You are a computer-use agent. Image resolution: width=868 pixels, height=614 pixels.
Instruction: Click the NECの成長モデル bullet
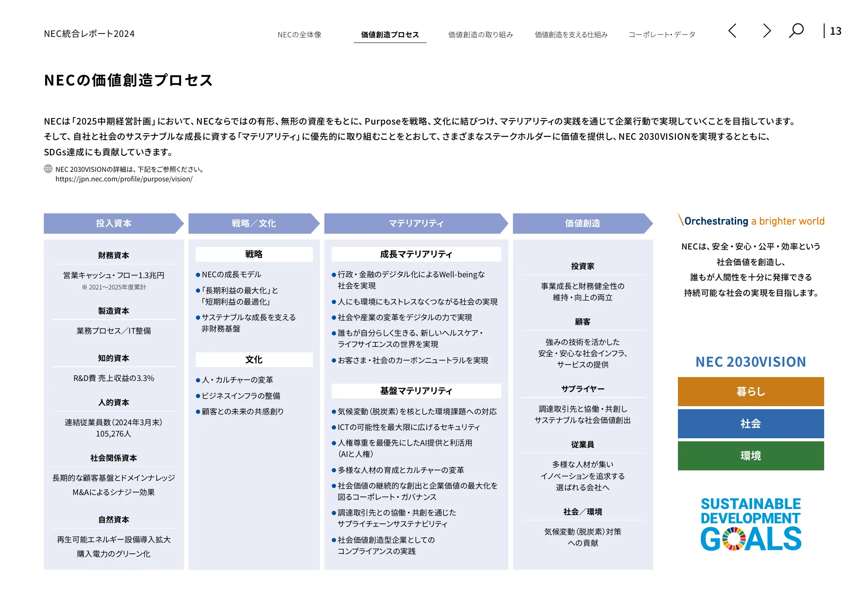229,274
